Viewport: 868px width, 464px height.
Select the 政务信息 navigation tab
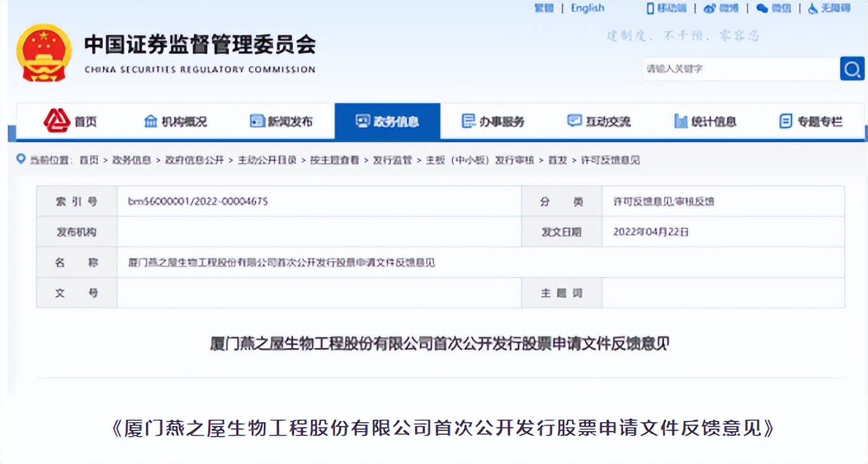387,121
